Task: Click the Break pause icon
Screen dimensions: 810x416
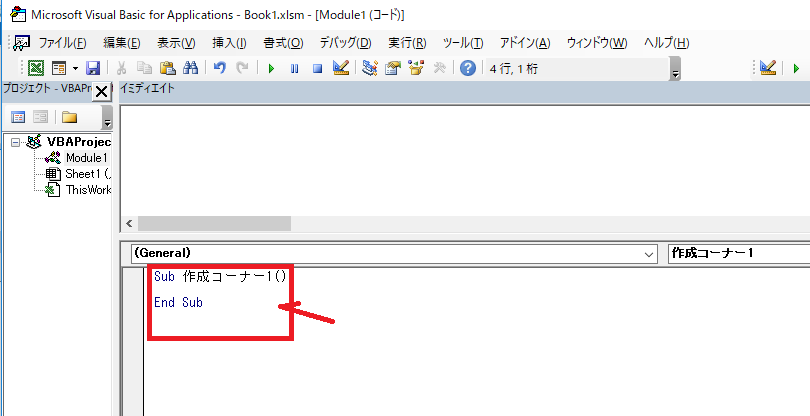Action: click(x=294, y=69)
